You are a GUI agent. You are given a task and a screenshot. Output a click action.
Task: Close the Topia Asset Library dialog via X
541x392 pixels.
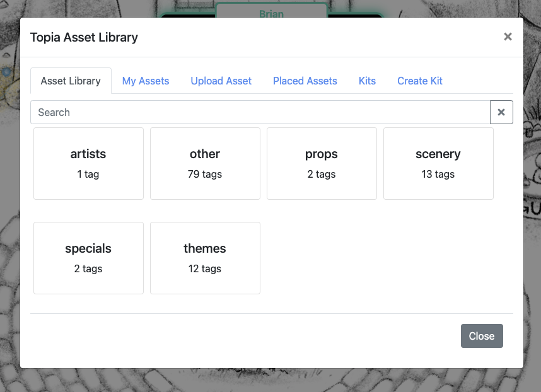(x=508, y=37)
